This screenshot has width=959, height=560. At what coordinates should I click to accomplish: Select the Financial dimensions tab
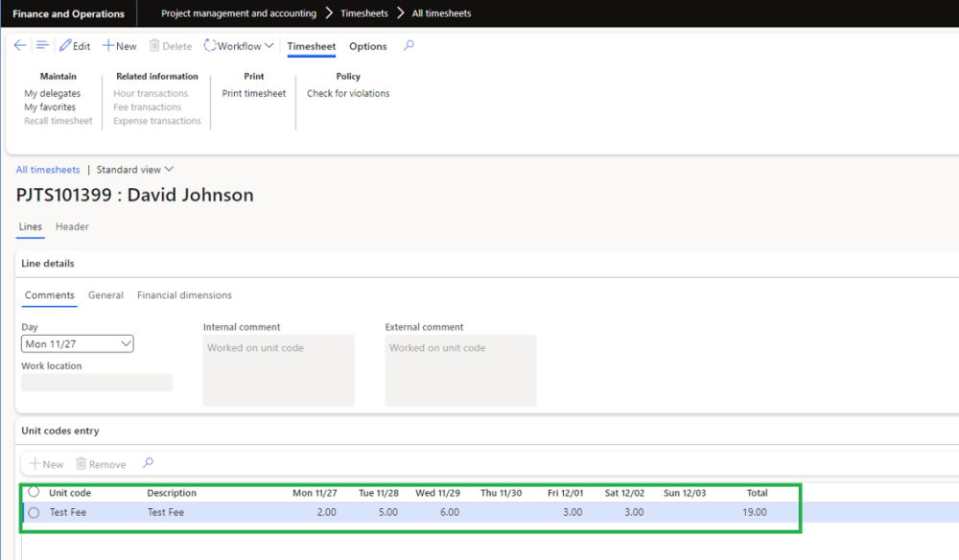(x=184, y=295)
